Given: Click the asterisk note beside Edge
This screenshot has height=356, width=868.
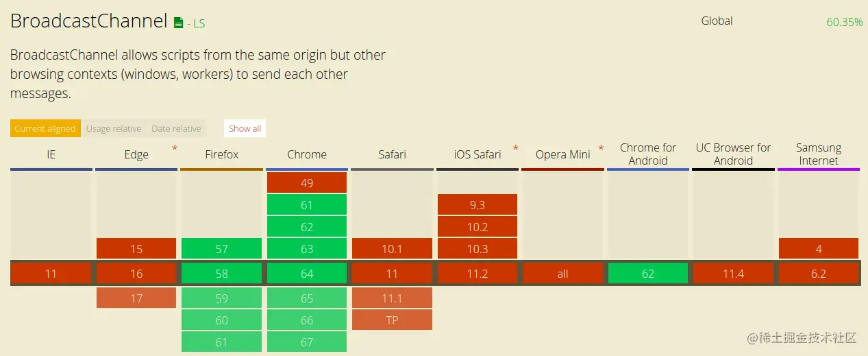Looking at the screenshot, I should (x=175, y=148).
